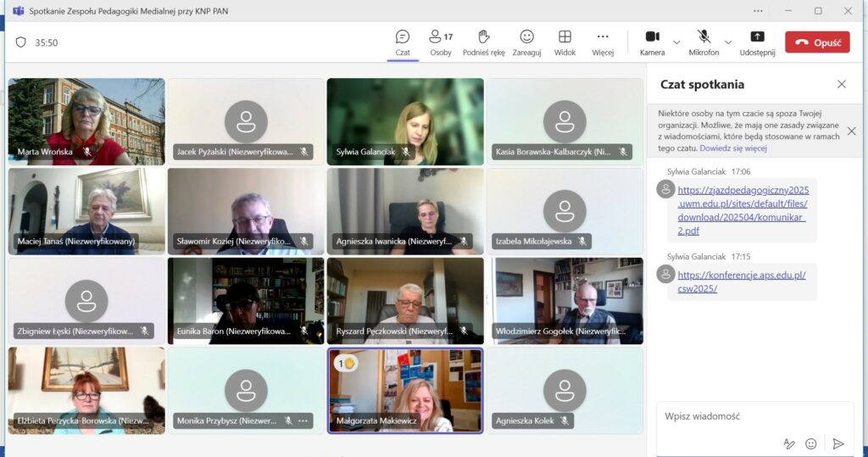Toggle the Mikrofon mute state
This screenshot has width=868, height=457.
704,42
